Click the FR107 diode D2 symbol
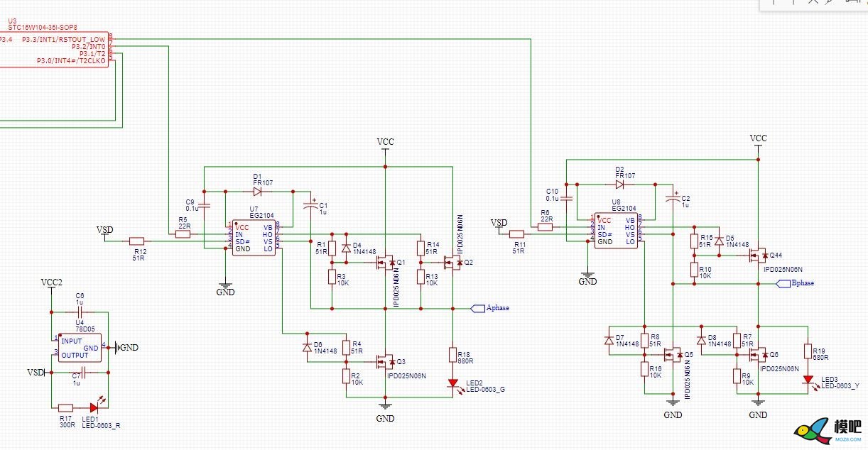This screenshot has height=450, width=868. coord(619,184)
